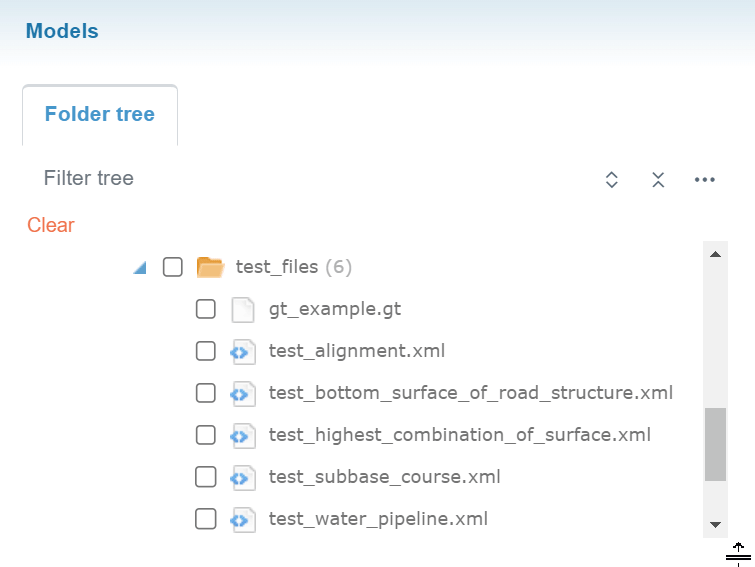Viewport: 755px width, 567px height.
Task: Select the test_highest_combination_of_surface.xml checkbox
Action: pos(206,435)
